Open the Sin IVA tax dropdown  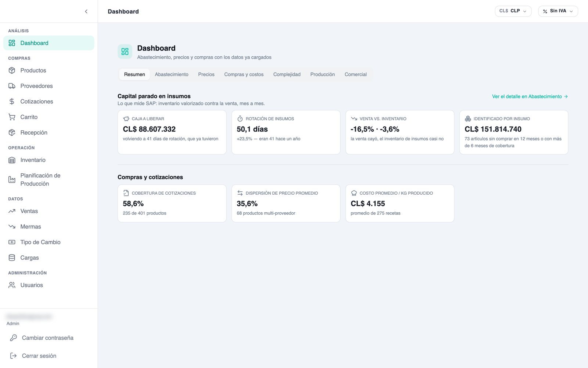(558, 11)
